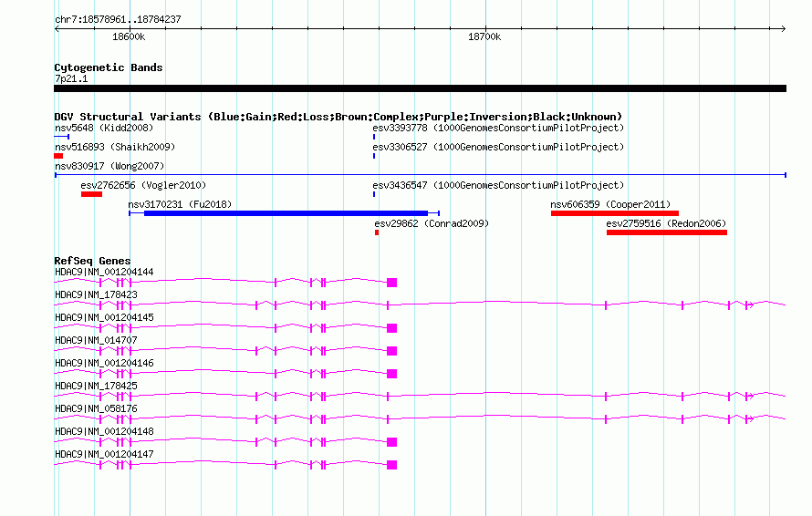Click the DGV Structural Variants track title
The height and width of the screenshot is (516, 812).
coord(338,117)
